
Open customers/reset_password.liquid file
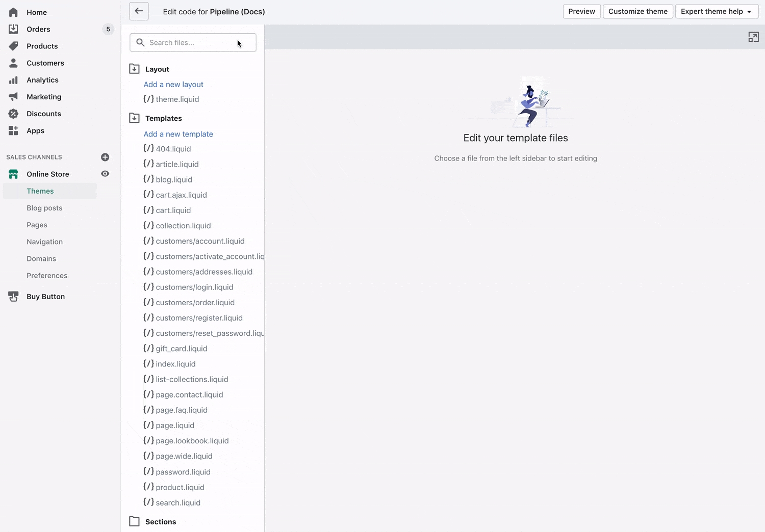click(x=203, y=333)
